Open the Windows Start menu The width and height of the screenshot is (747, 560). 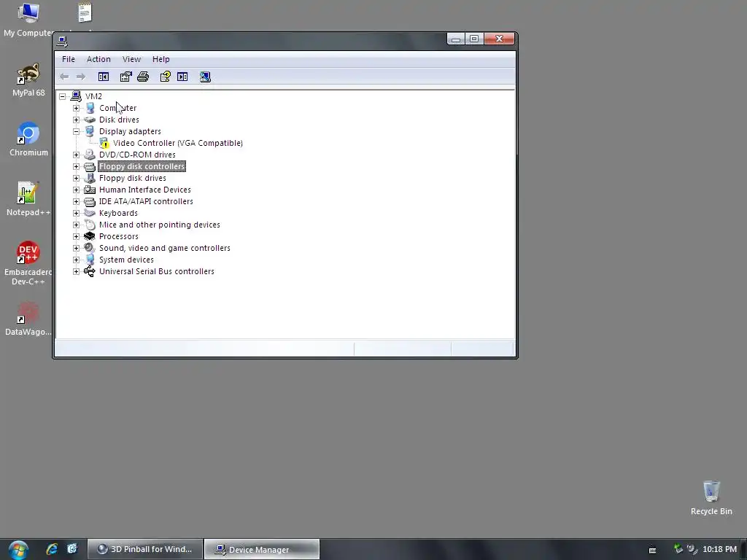[18, 550]
